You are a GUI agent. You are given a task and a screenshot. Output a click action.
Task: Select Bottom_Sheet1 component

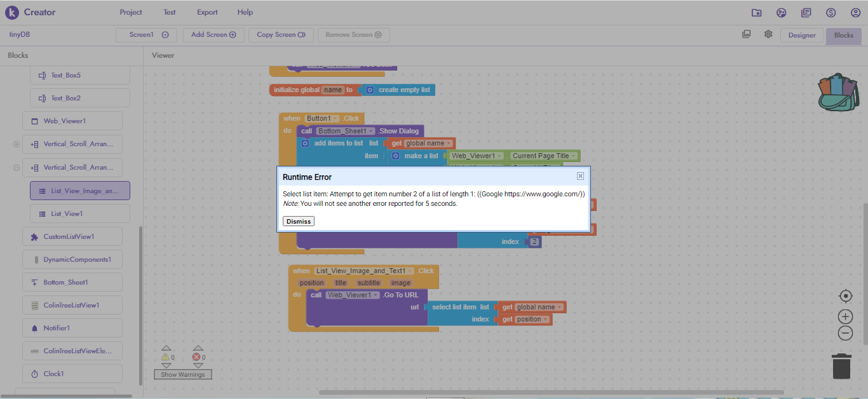[x=72, y=282]
